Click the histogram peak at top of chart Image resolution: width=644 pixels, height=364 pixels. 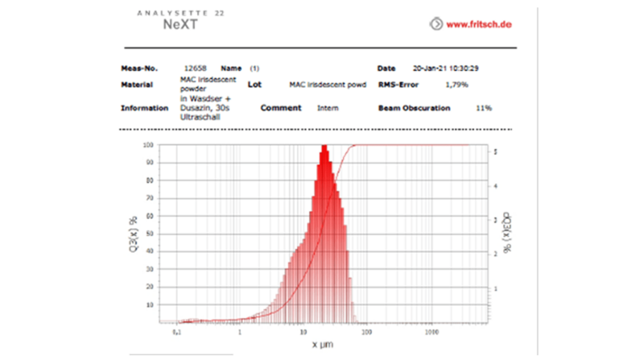pos(324,148)
